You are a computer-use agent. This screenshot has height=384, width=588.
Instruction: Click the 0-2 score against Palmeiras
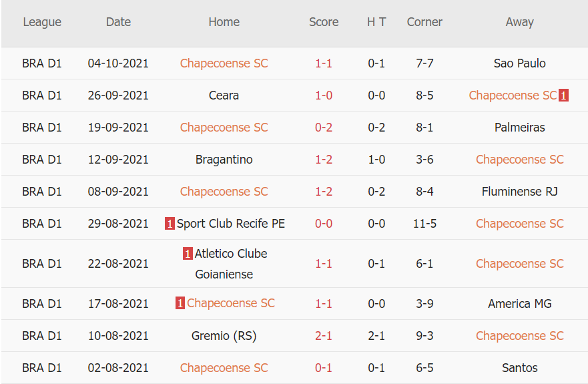[324, 128]
